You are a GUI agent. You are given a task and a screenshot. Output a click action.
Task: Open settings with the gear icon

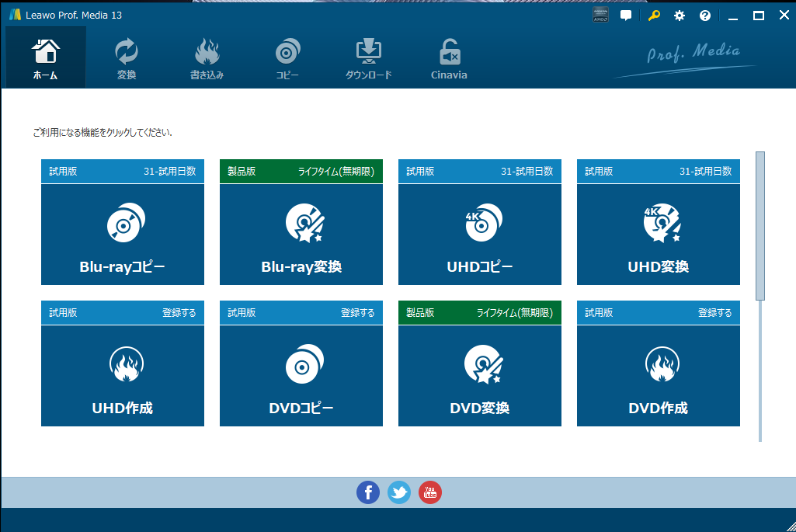[680, 16]
